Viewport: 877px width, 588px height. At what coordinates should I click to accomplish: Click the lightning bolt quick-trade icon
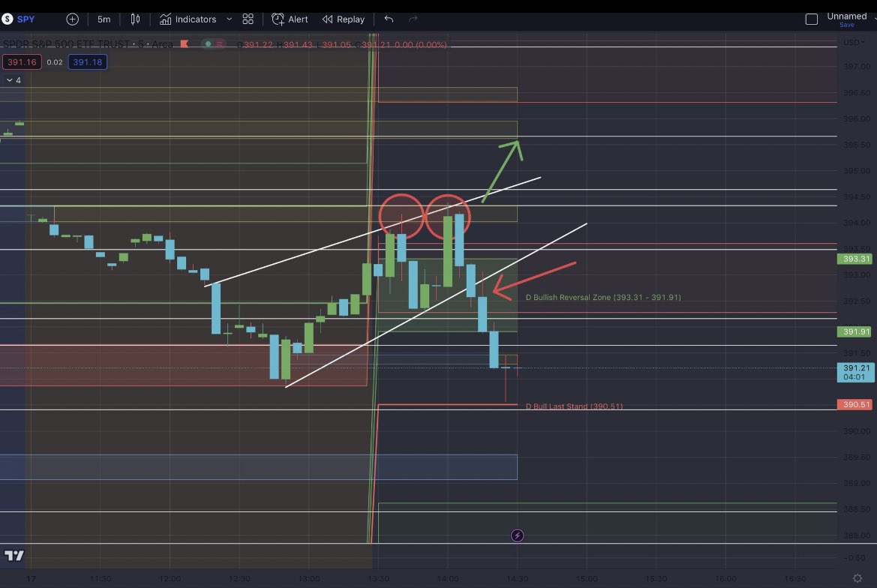tap(518, 535)
